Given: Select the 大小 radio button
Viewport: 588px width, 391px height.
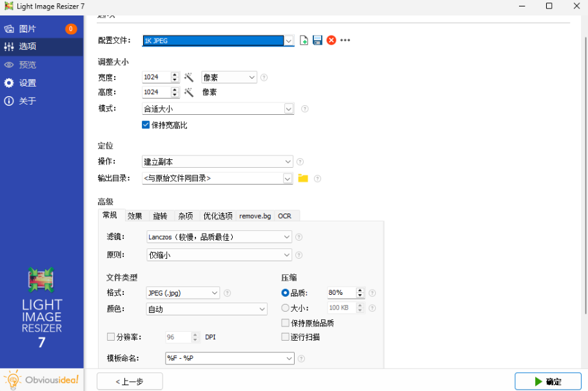Looking at the screenshot, I should point(286,308).
